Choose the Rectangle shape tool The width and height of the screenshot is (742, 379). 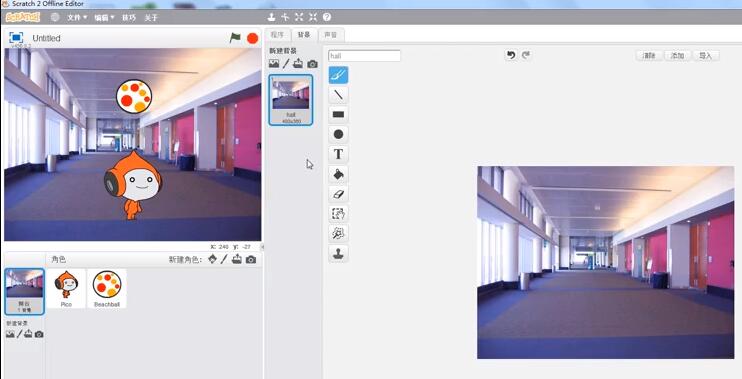tap(338, 115)
